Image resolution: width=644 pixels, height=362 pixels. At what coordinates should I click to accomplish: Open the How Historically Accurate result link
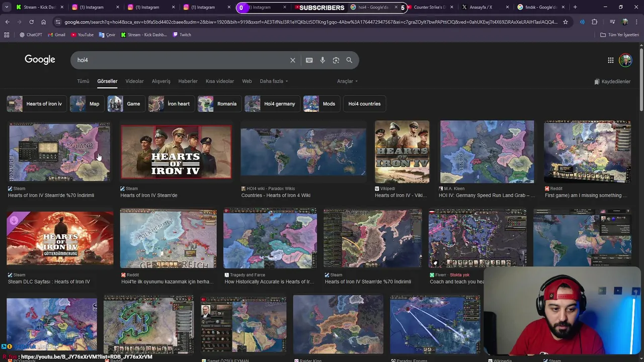click(x=269, y=282)
